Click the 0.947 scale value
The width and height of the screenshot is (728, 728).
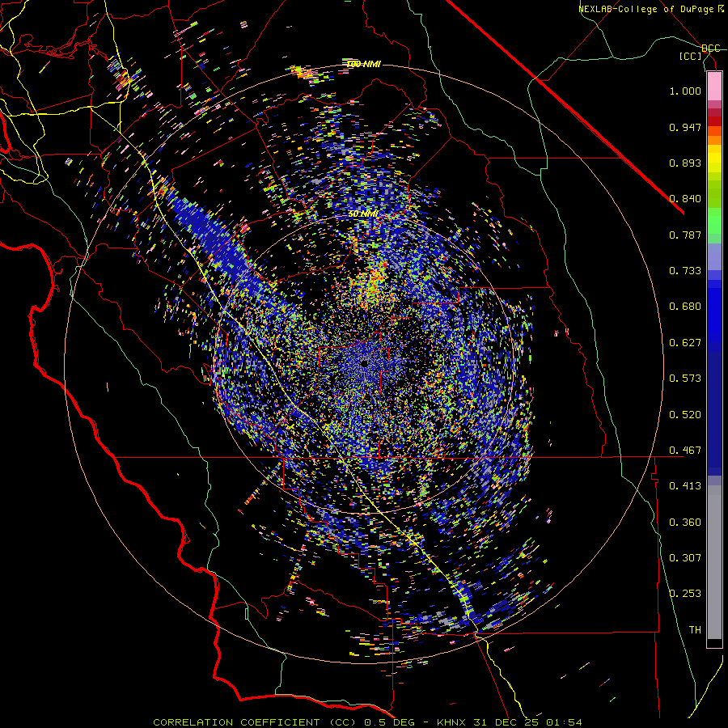685,127
